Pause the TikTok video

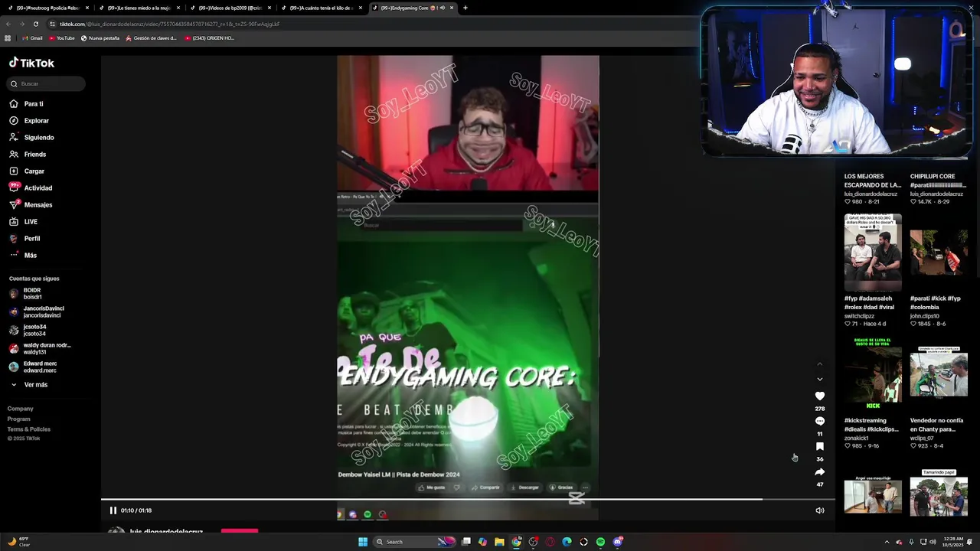click(x=113, y=510)
